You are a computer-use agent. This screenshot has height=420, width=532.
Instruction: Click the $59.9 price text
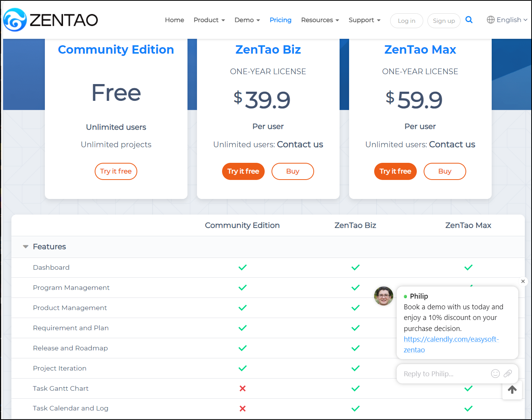tap(414, 100)
